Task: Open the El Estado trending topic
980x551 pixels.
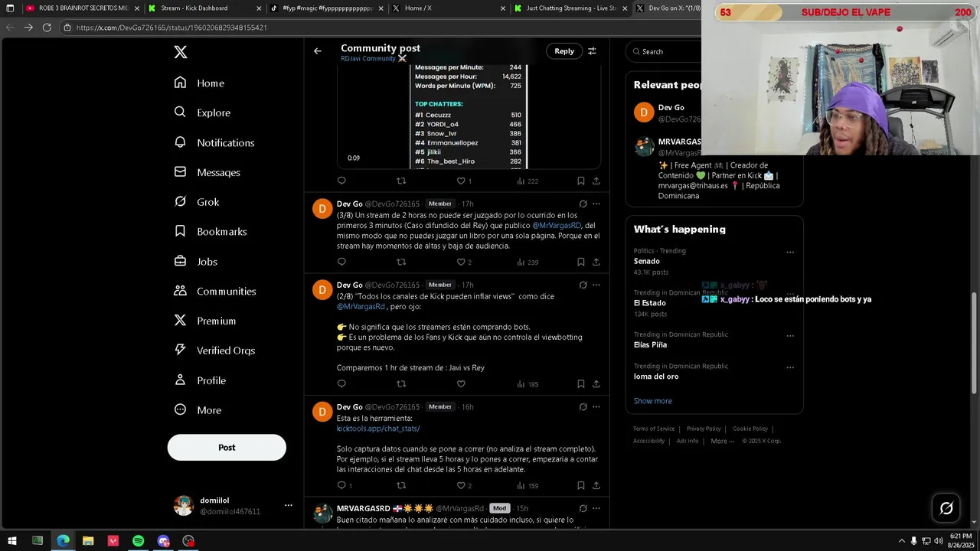Action: (x=649, y=303)
